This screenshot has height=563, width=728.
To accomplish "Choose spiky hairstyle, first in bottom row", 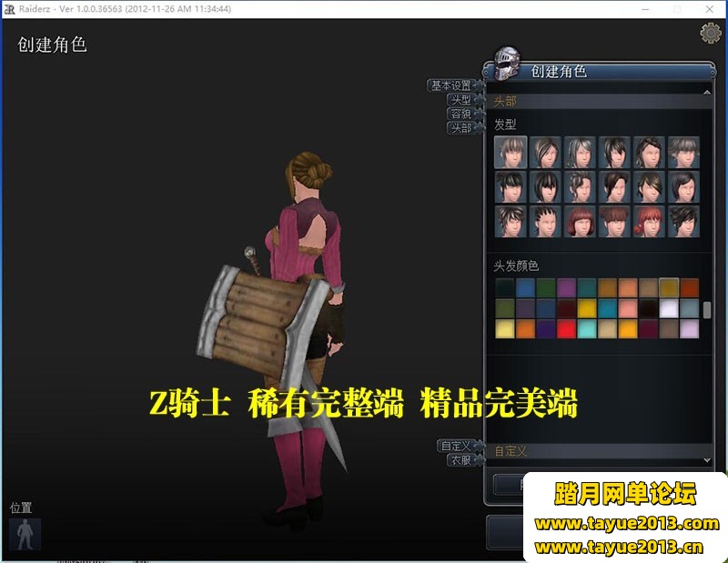I will [511, 221].
